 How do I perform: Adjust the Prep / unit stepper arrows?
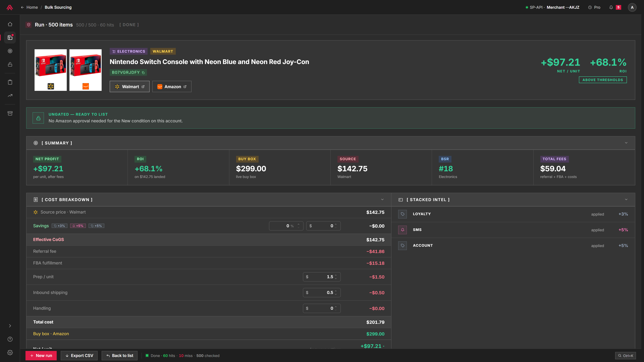336,277
